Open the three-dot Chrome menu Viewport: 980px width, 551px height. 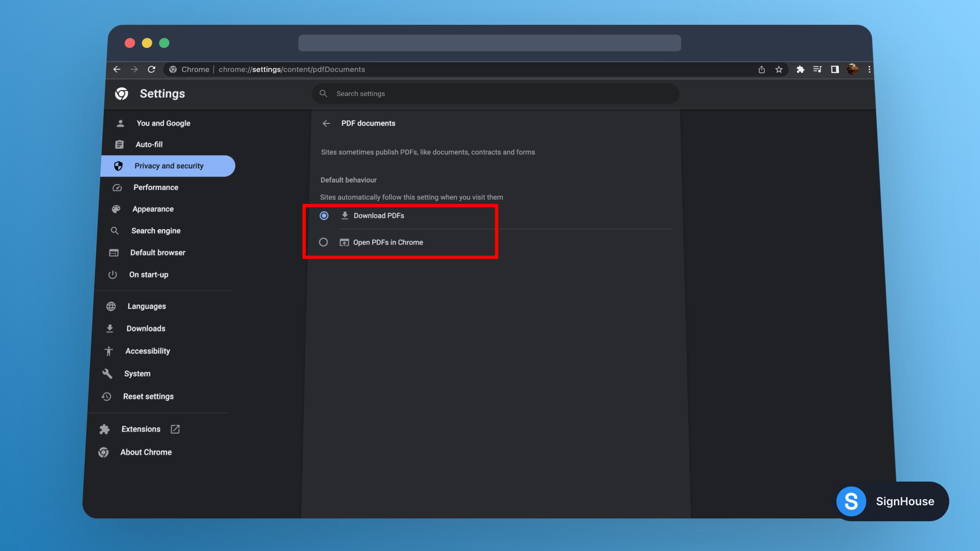[x=869, y=69]
